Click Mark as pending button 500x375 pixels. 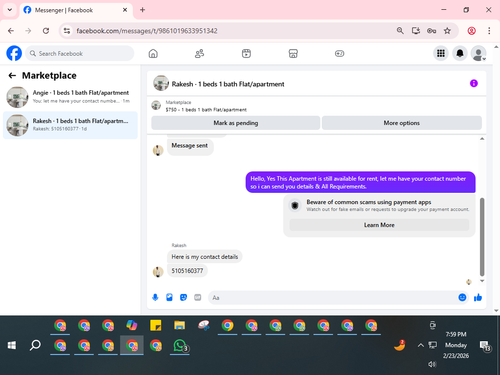click(x=236, y=123)
